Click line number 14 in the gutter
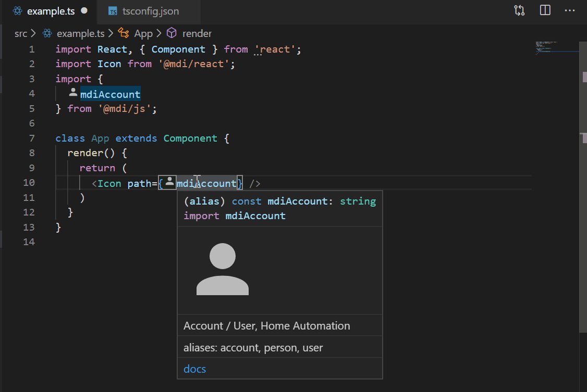 pos(29,242)
